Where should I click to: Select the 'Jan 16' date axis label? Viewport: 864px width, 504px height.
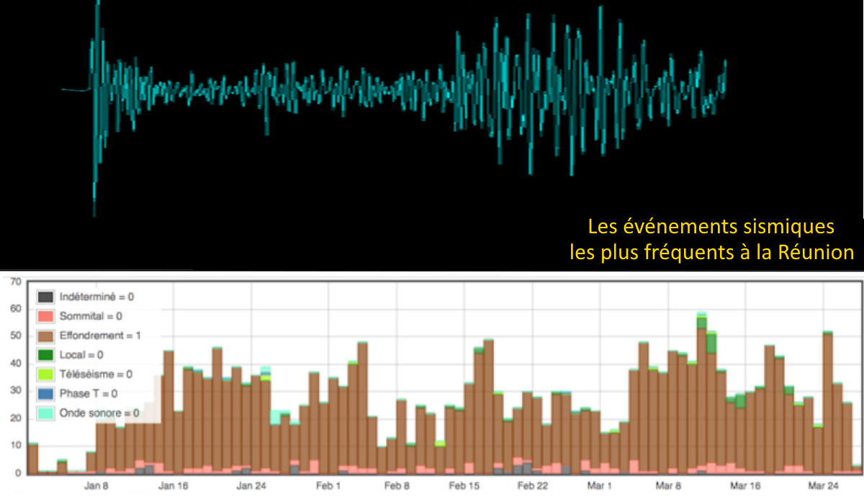pyautogui.click(x=174, y=486)
